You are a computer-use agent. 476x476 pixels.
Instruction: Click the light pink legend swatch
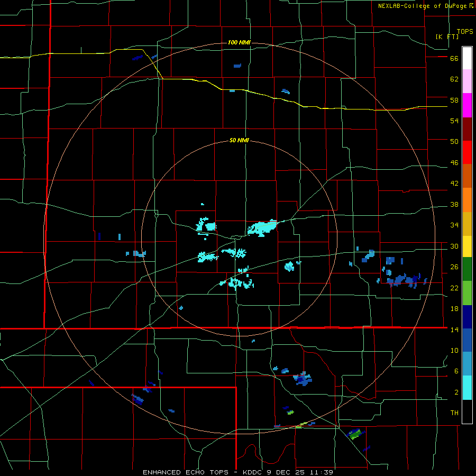pos(467,81)
